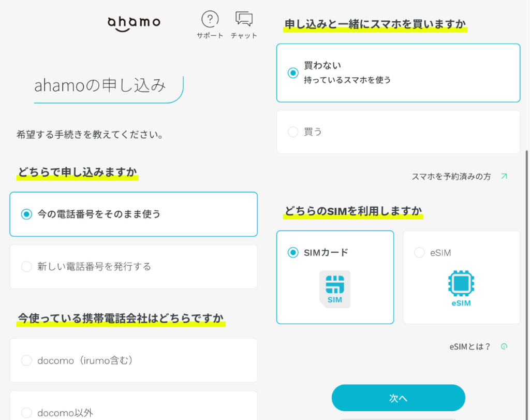Click the arrow icon beside スマホを予約済みの方

tap(504, 176)
